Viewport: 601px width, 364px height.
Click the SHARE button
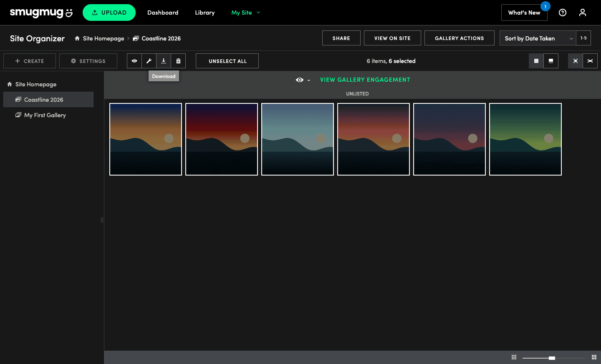341,38
